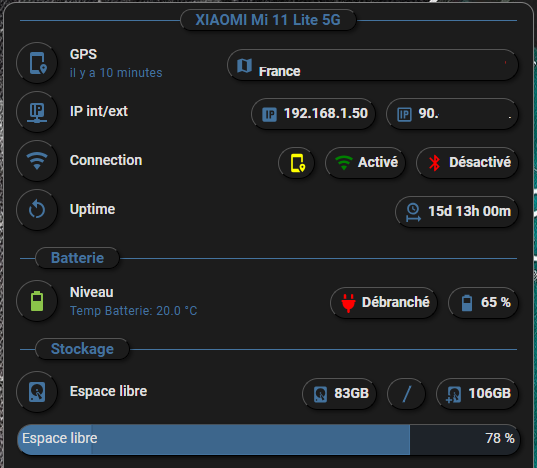Image resolution: width=537 pixels, height=468 pixels.
Task: Click the yellow phone location chip
Action: pyautogui.click(x=297, y=163)
